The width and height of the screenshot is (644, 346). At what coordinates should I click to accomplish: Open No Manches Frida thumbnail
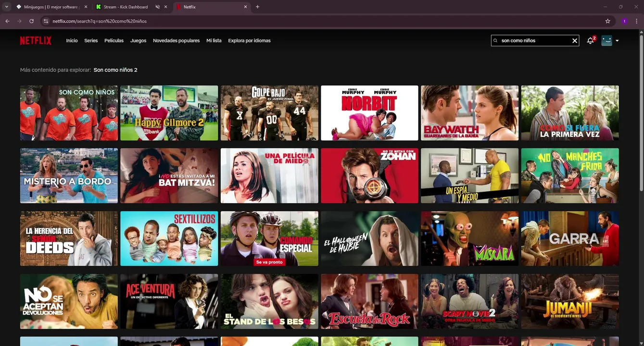pyautogui.click(x=570, y=175)
